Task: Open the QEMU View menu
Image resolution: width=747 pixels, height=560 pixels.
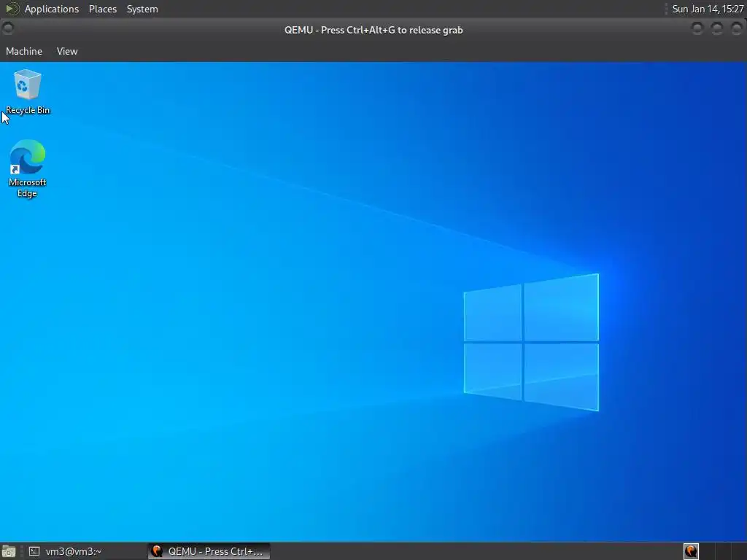Action: (66, 51)
